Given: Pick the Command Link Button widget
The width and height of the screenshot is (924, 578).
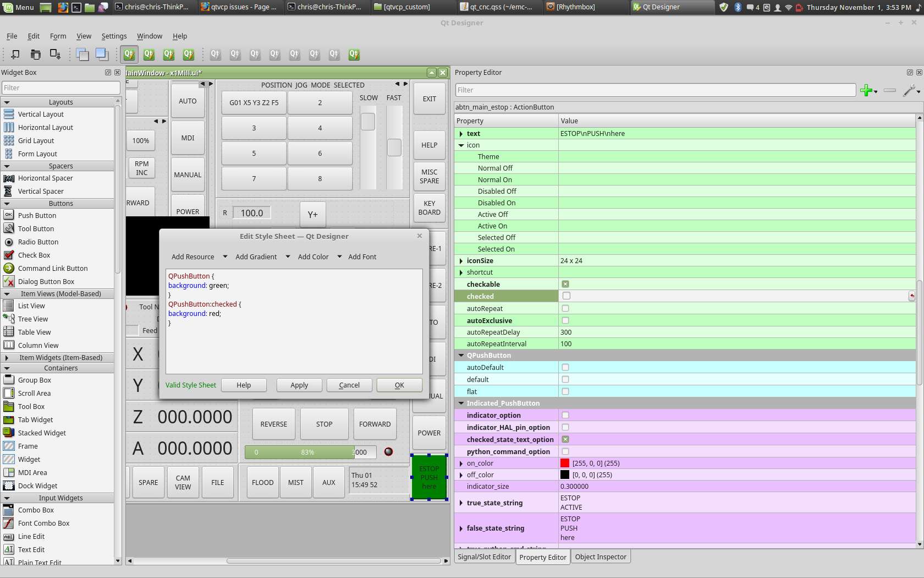Looking at the screenshot, I should click(53, 268).
